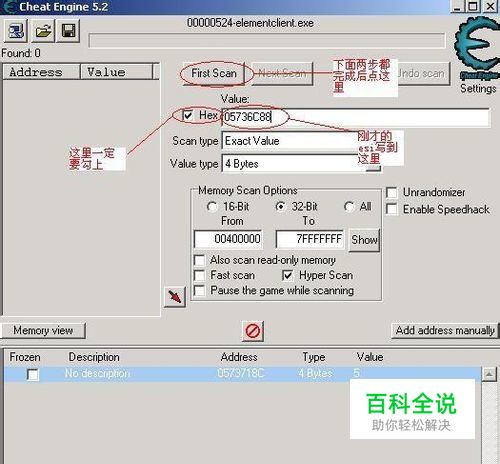Select the 32-Bit radio option

280,207
